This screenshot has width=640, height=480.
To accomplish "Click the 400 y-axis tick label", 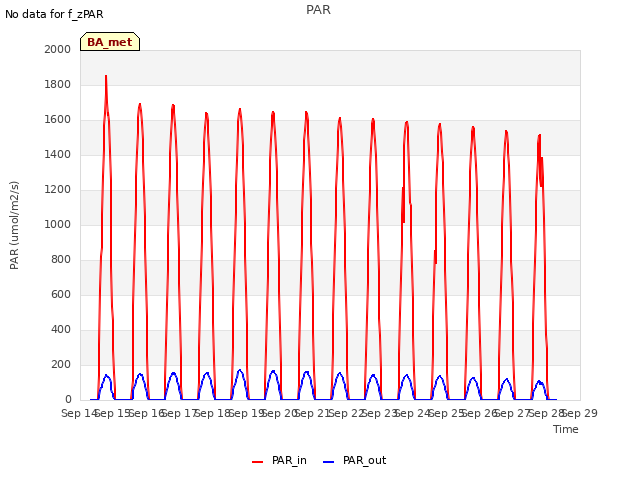I will (x=61, y=329).
